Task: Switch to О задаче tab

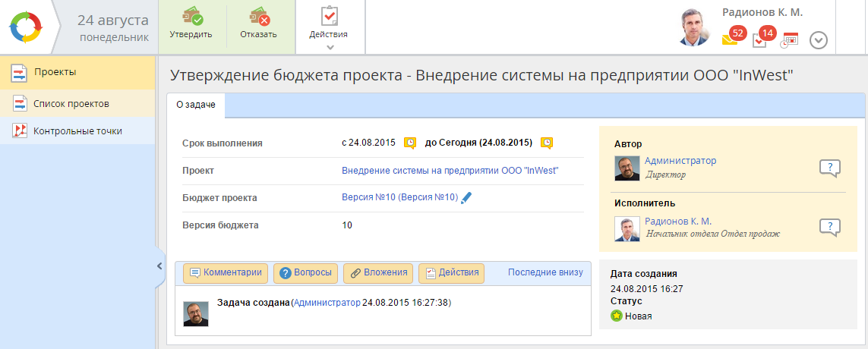Action: (x=196, y=105)
